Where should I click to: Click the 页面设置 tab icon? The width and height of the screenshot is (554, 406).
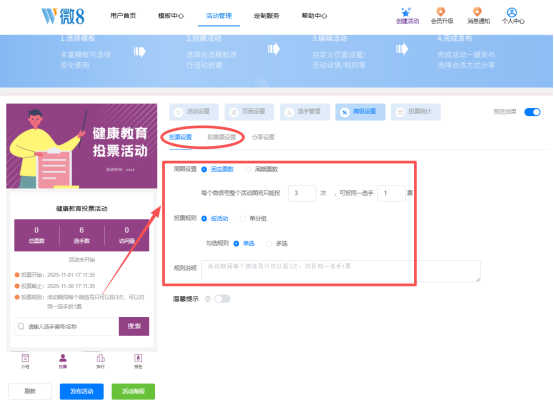coord(234,112)
